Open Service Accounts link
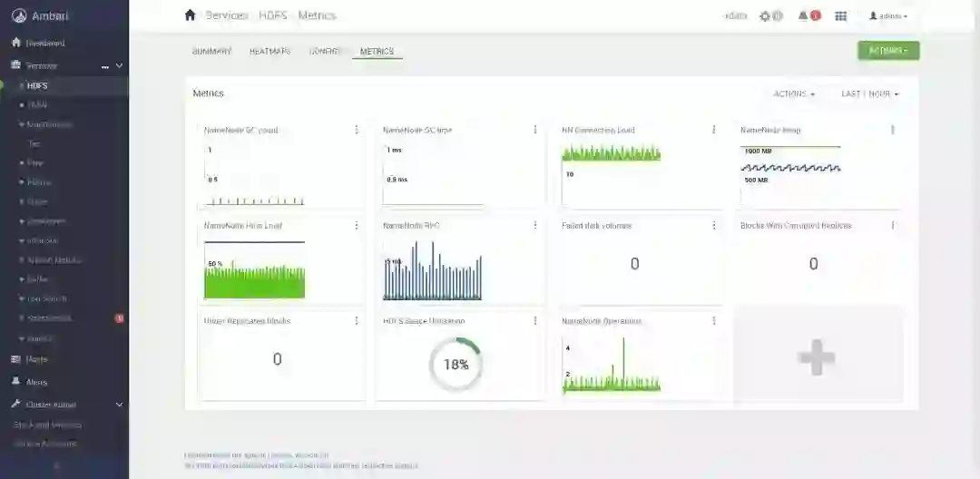The width and height of the screenshot is (980, 479). 45,444
